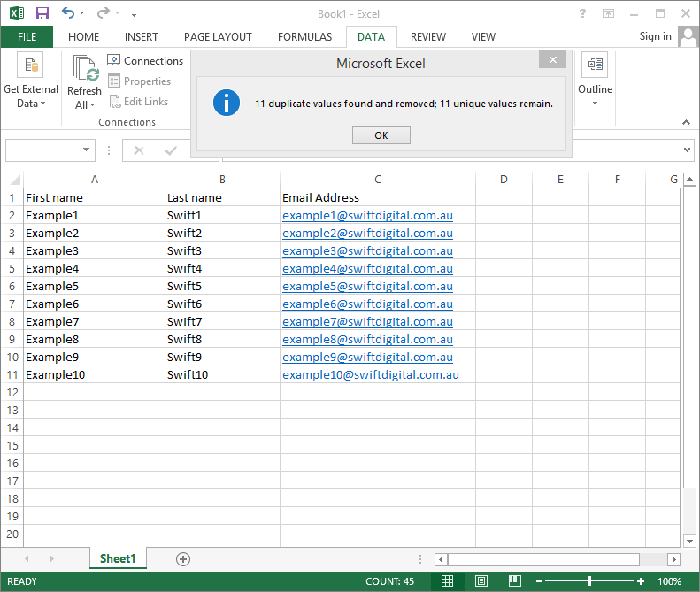Open example10@swiftdigital.com.au link
This screenshot has height=592, width=700.
(371, 375)
